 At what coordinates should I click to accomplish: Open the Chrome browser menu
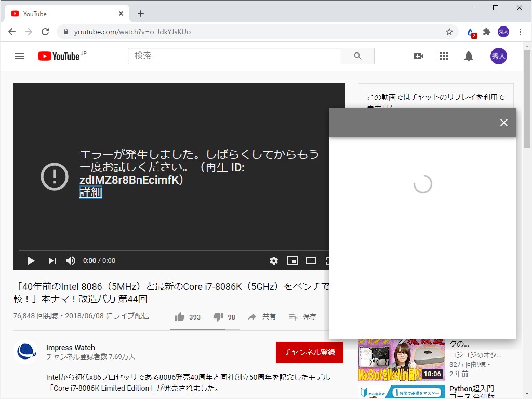coord(521,32)
